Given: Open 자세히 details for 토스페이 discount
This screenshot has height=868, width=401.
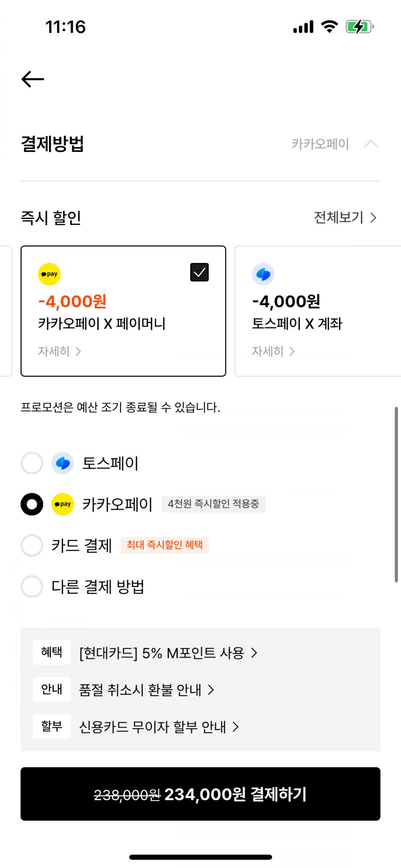Looking at the screenshot, I should pyautogui.click(x=273, y=351).
